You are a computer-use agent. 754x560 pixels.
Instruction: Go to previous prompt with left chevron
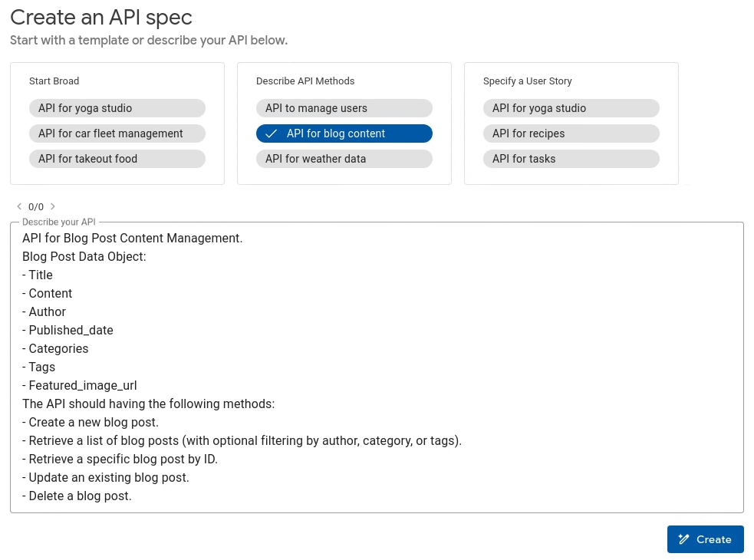[19, 206]
